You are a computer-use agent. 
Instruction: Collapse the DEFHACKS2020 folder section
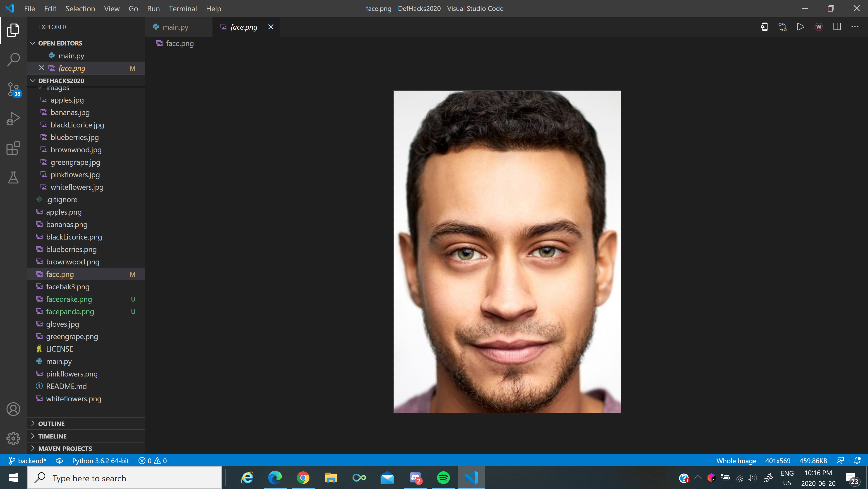[61, 81]
